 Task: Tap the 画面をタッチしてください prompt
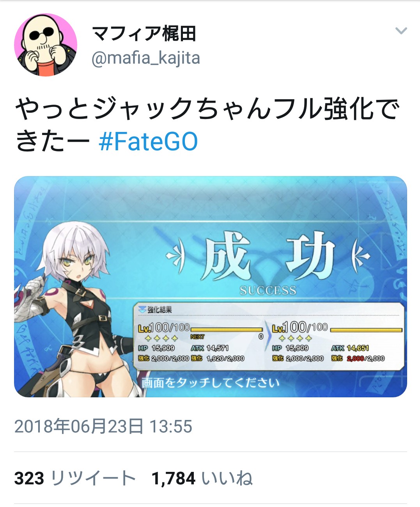[x=211, y=383]
